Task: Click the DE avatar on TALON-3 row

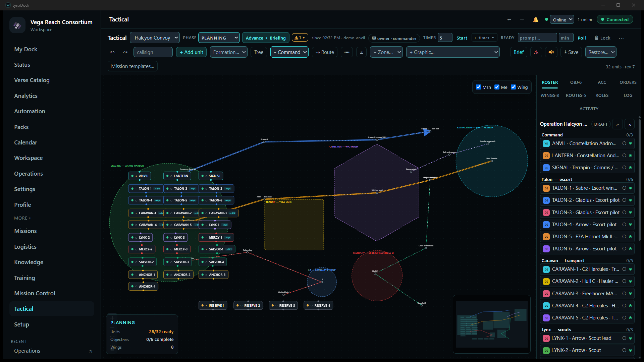Action: pos(546,213)
